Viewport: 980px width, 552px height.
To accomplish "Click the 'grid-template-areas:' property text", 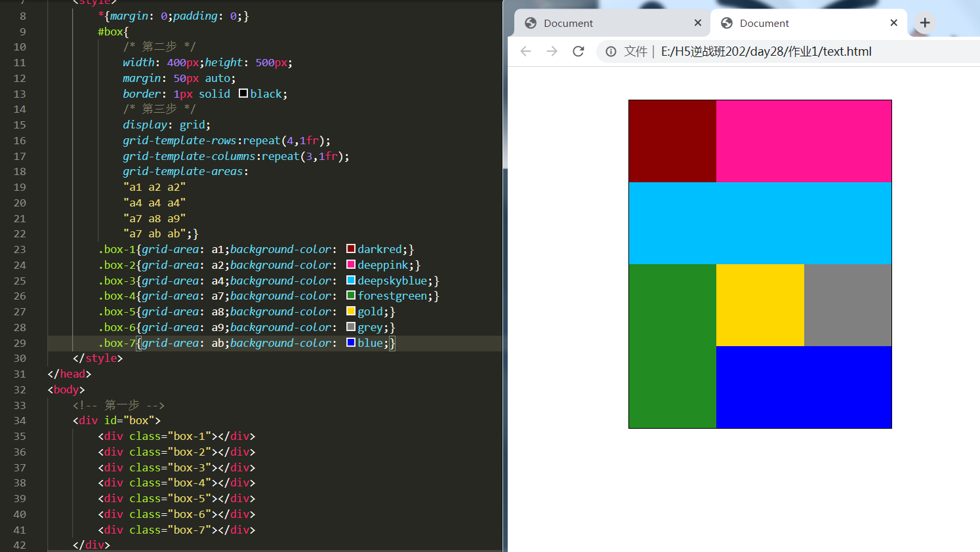I will [x=186, y=171].
